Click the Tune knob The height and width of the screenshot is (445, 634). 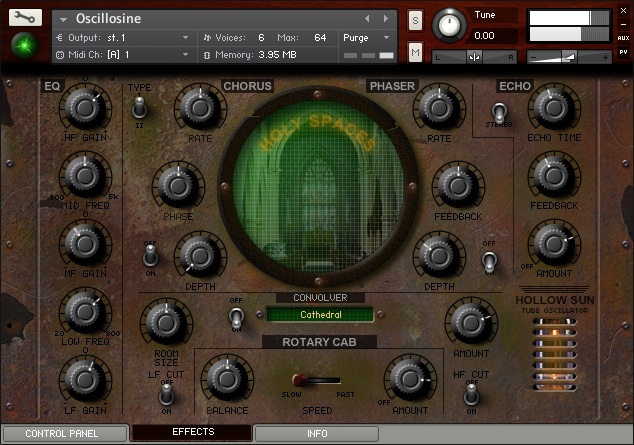pyautogui.click(x=452, y=24)
